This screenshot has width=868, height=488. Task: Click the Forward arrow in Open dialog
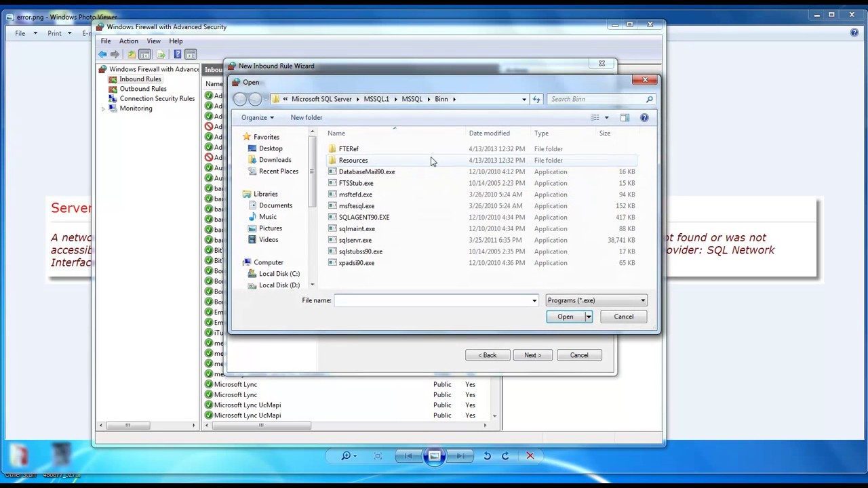pos(255,99)
